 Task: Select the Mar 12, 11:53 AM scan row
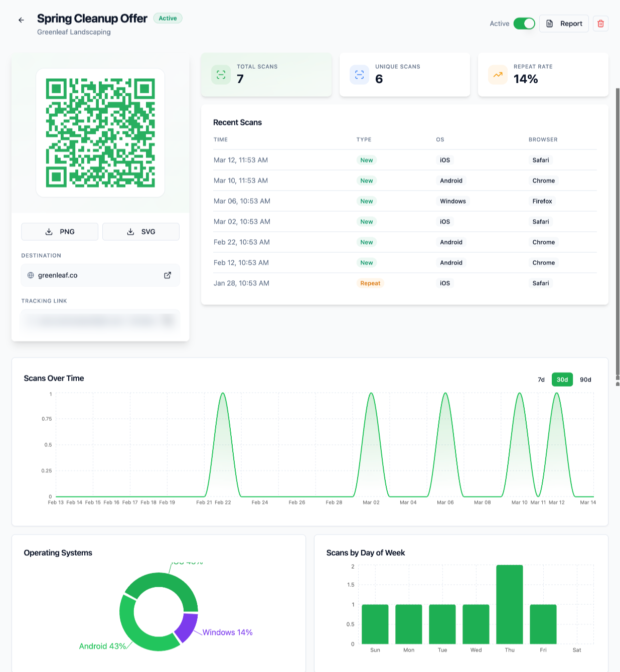point(405,160)
